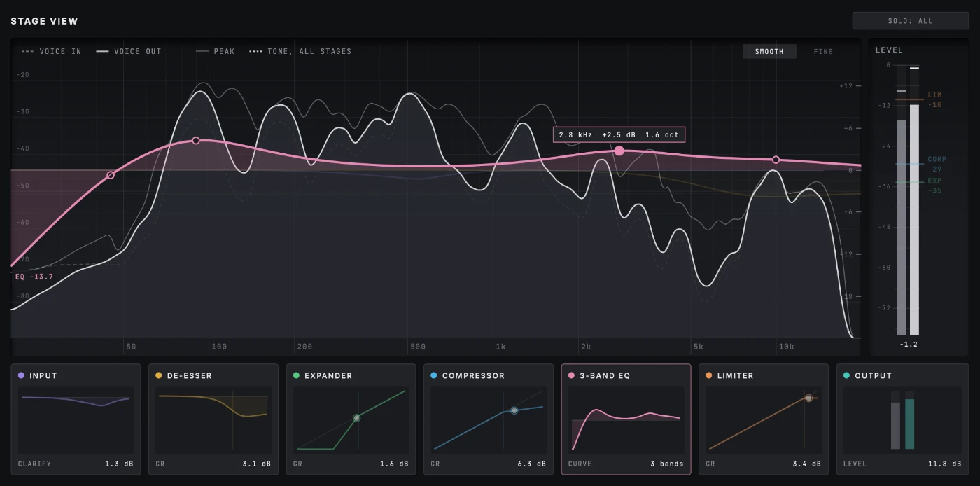Click the compressor threshold knee point
This screenshot has width=980, height=486.
click(514, 410)
